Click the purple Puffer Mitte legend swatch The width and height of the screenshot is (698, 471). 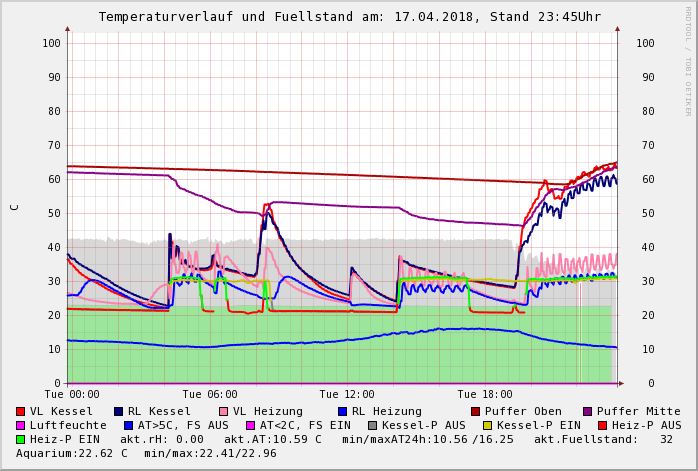[x=588, y=411]
